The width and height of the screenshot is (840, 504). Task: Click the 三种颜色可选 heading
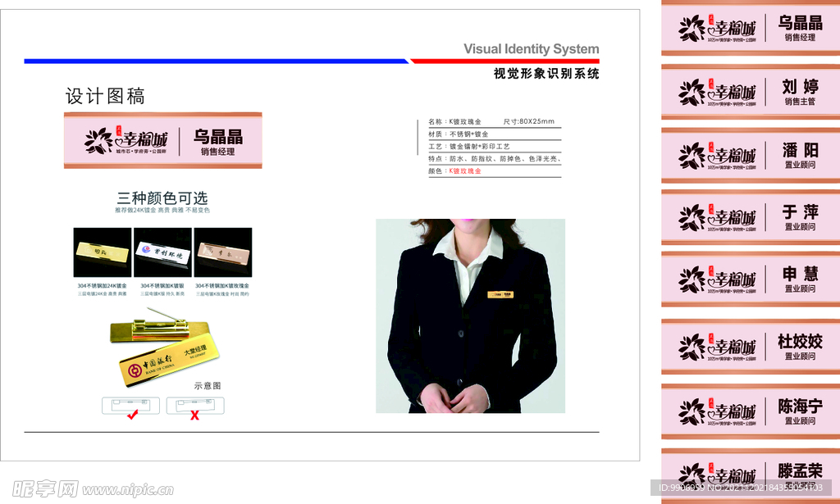coord(162,198)
